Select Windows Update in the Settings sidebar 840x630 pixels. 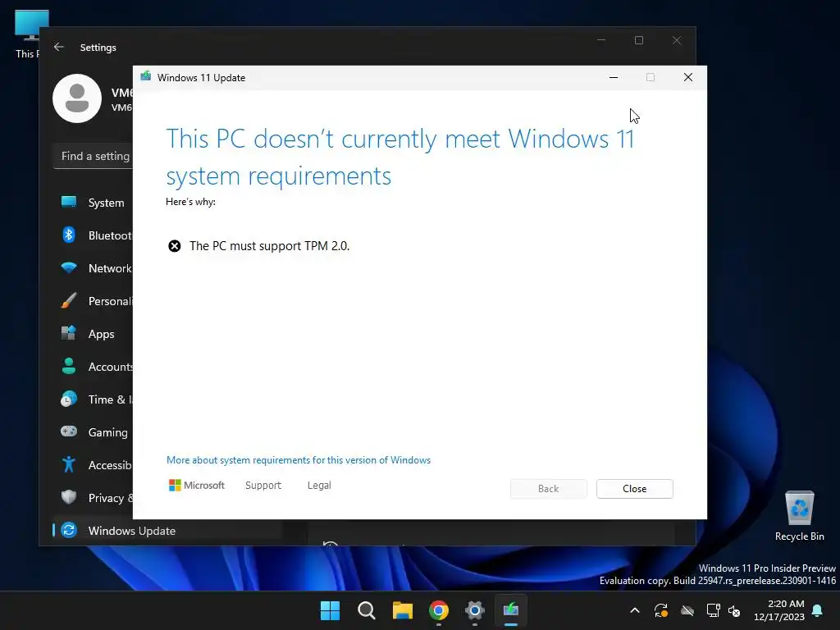coord(167,531)
